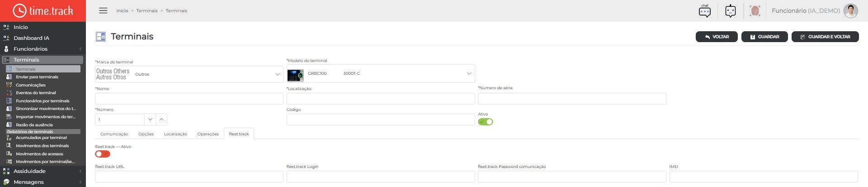
Task: Go to Início breadcrumb link
Action: [x=122, y=10]
